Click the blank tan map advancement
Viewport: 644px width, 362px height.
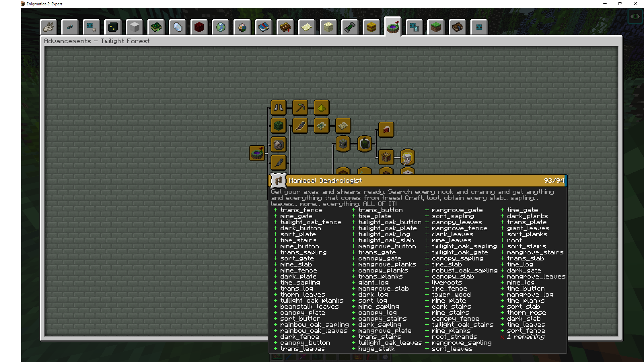pyautogui.click(x=343, y=126)
